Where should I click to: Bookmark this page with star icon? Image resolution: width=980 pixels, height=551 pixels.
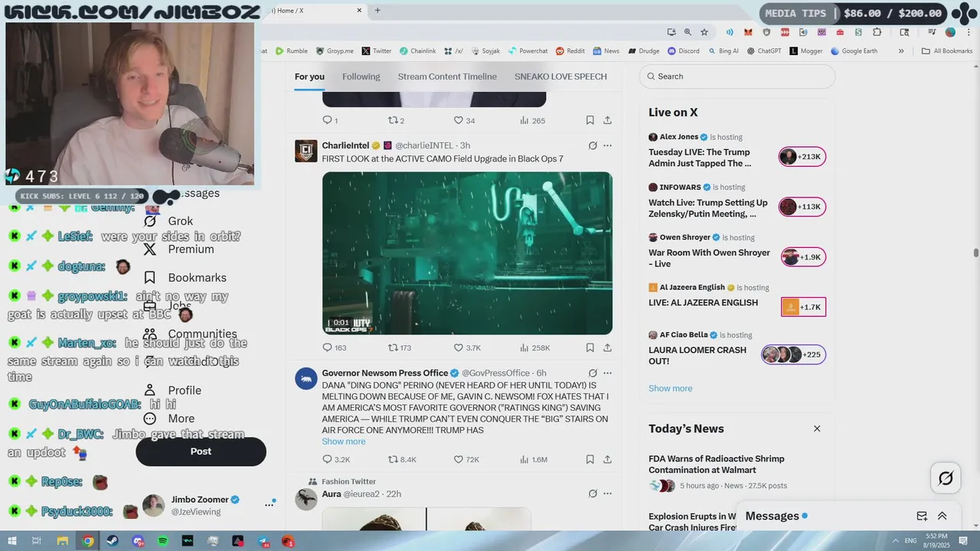[704, 32]
